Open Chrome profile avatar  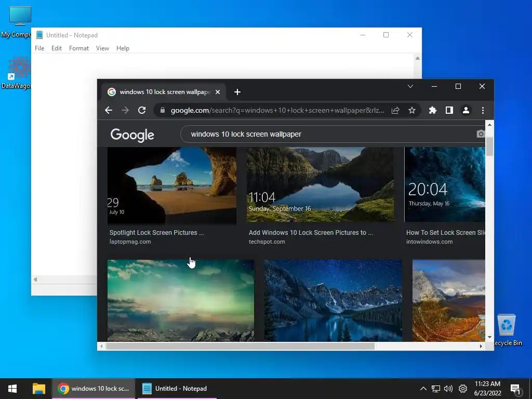pos(466,110)
